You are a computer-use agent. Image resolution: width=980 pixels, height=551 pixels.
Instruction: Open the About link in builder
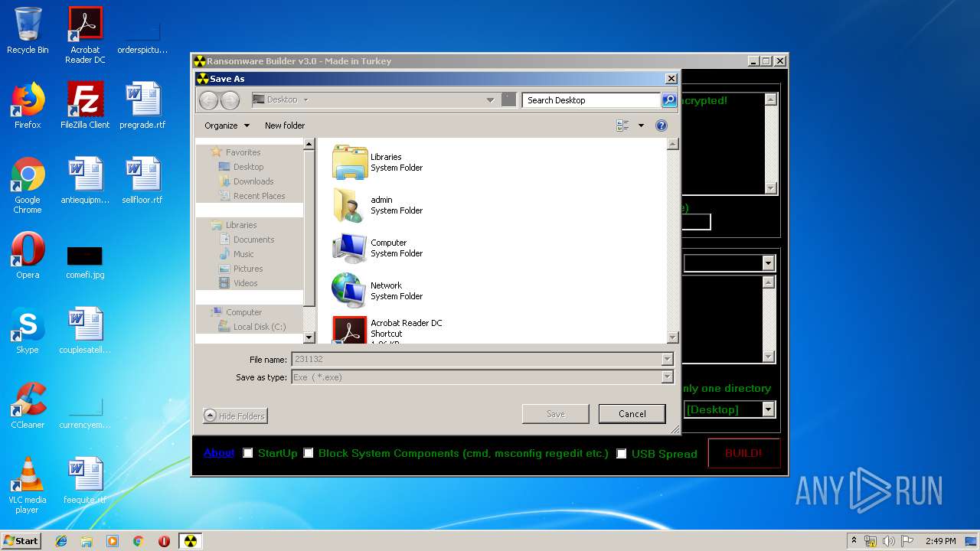point(219,453)
